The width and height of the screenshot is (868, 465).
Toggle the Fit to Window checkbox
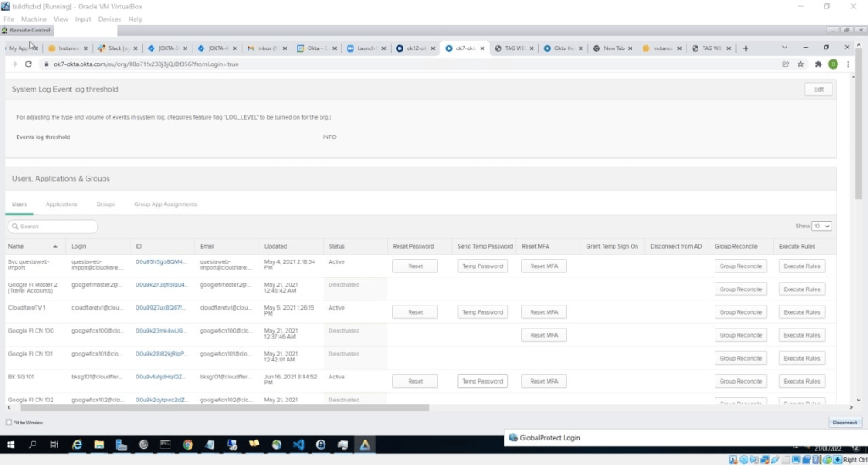9,422
